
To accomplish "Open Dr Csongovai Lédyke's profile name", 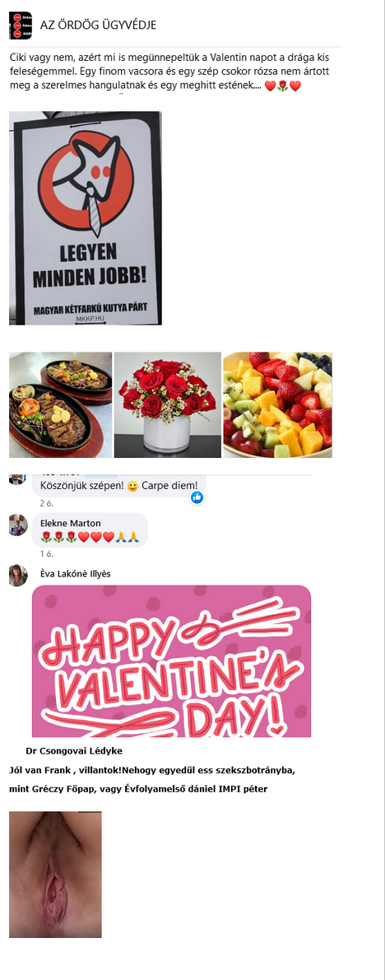I will [x=74, y=750].
